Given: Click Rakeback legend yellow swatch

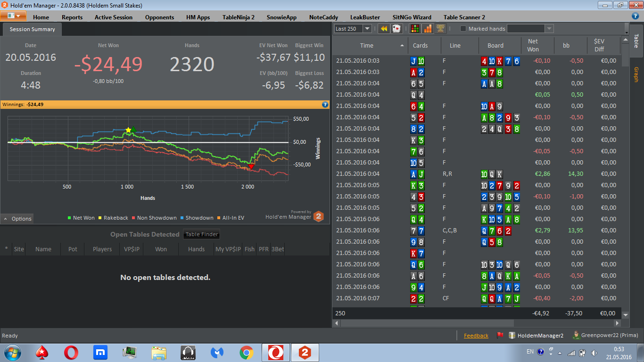Looking at the screenshot, I should pyautogui.click(x=100, y=218).
